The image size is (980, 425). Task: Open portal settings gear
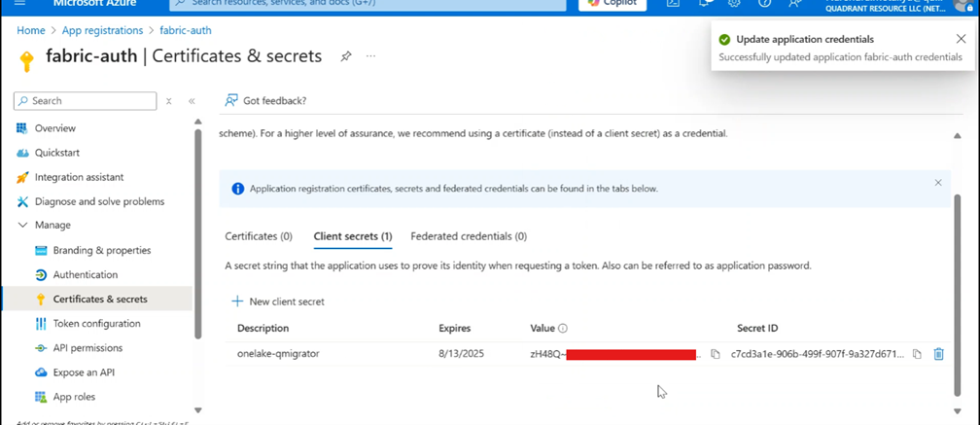(x=734, y=3)
